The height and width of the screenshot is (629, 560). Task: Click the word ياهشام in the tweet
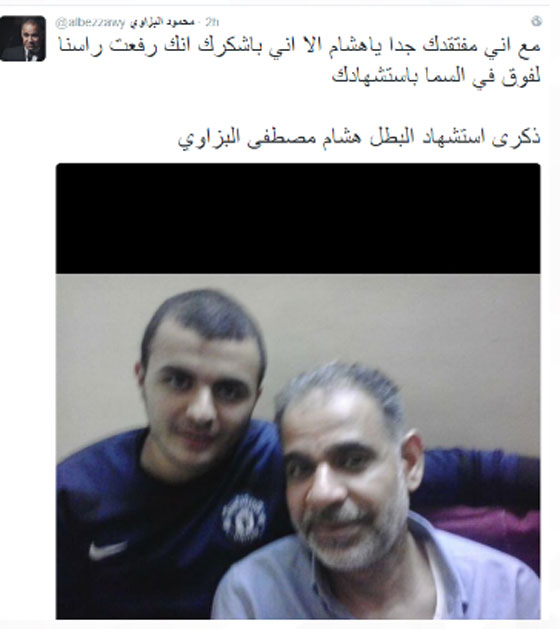(x=349, y=47)
